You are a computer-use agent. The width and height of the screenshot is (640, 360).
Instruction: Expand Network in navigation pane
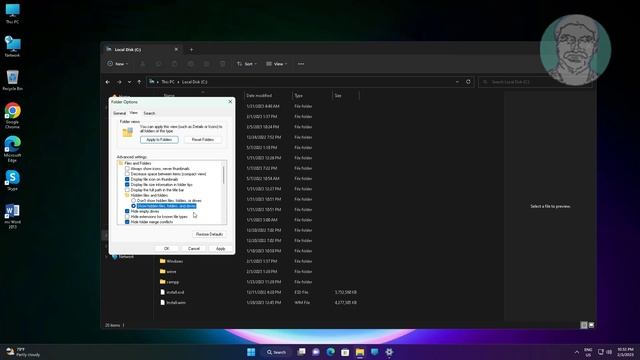(107, 257)
